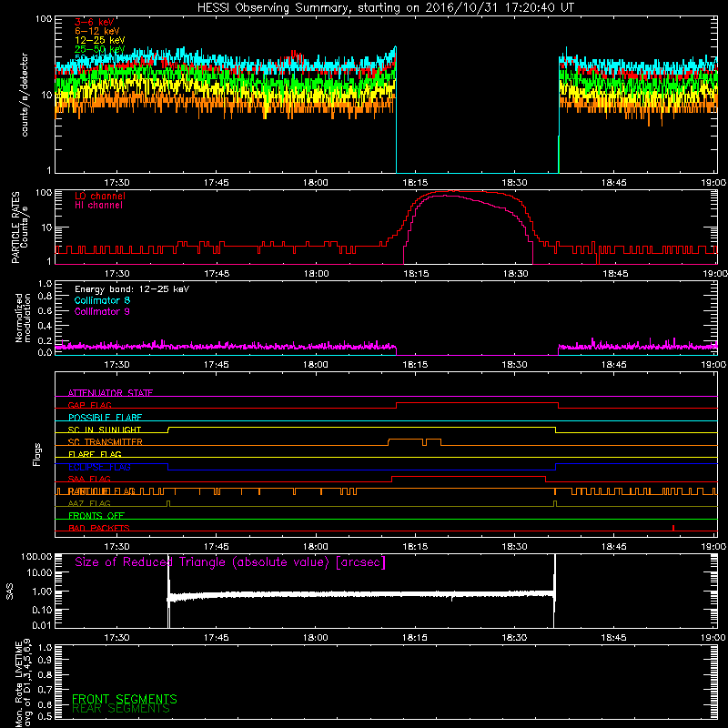This screenshot has width=728, height=728.
Task: Pick the green 25-50 keV legend label
Action: click(x=100, y=49)
